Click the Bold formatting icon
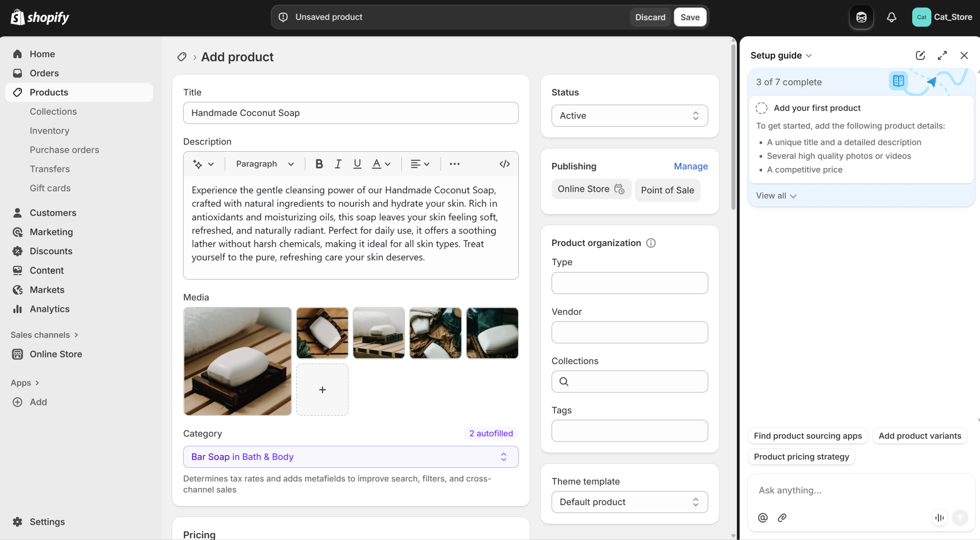Screen dimensions: 980x540 click(x=319, y=164)
